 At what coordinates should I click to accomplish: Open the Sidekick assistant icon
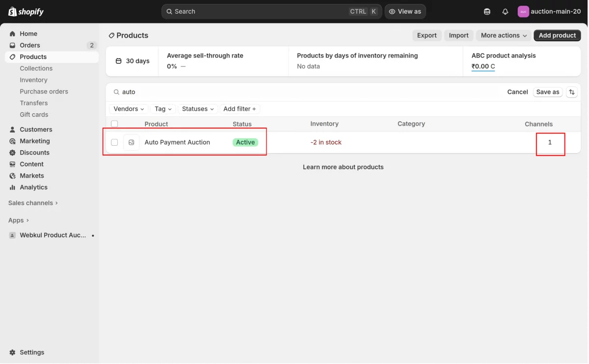point(487,11)
